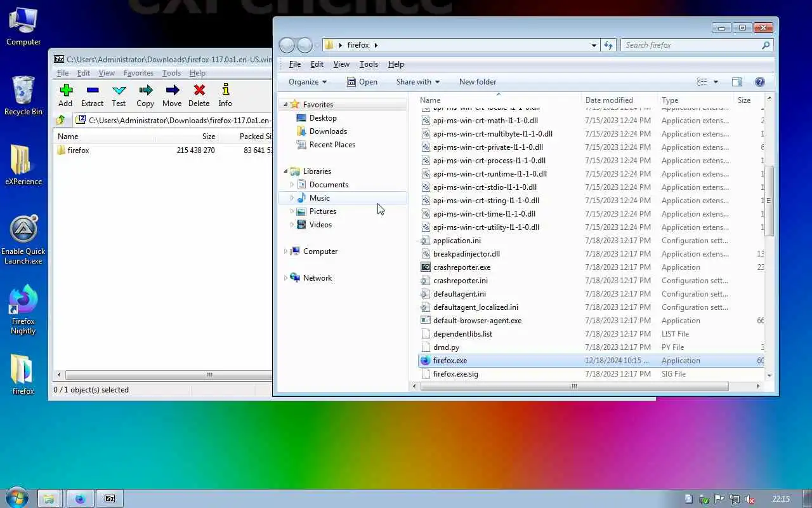The width and height of the screenshot is (812, 508).
Task: Expand the Computer tree node
Action: 285,251
